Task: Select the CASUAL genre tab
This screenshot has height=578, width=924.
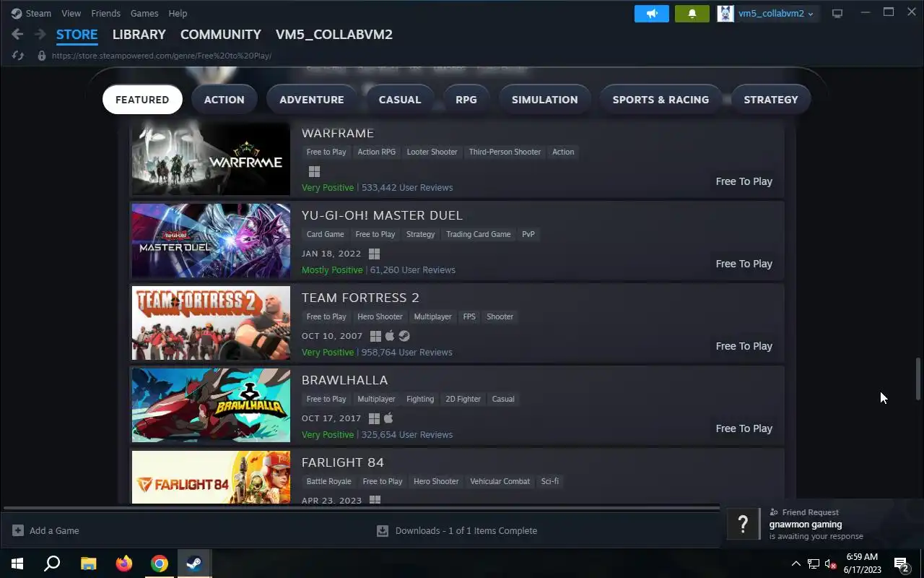Action: click(400, 100)
